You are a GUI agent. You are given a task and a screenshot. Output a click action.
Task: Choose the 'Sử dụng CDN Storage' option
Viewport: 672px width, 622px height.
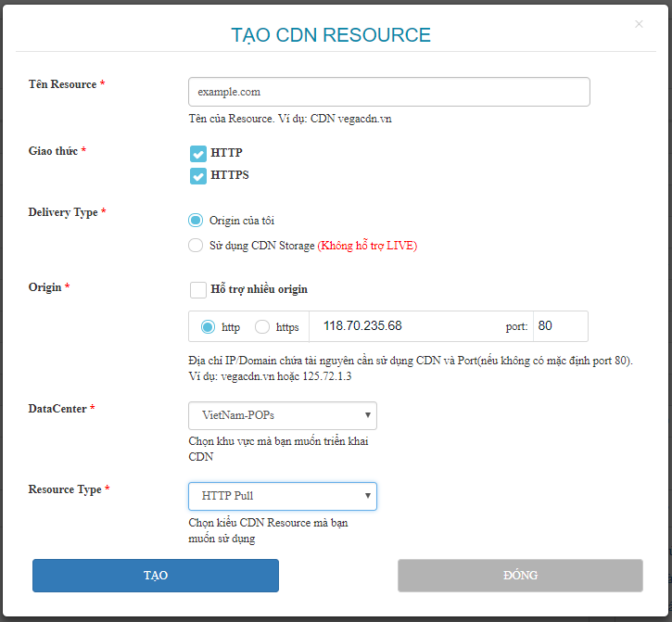click(195, 246)
